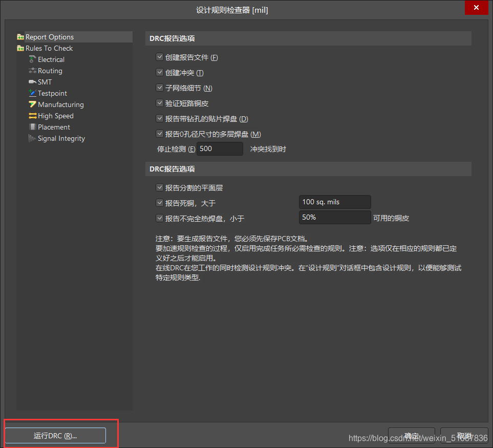
Task: Expand the Rules To Check node
Action: pos(19,48)
